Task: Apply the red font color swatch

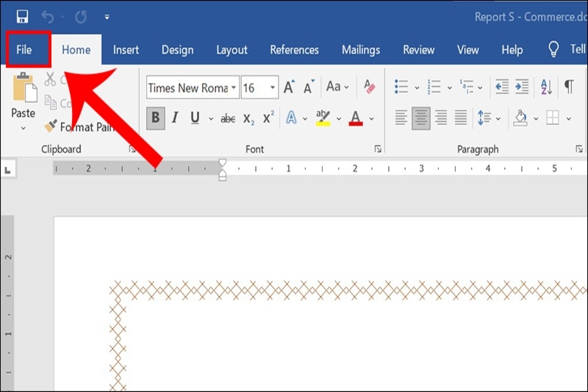Action: click(356, 118)
